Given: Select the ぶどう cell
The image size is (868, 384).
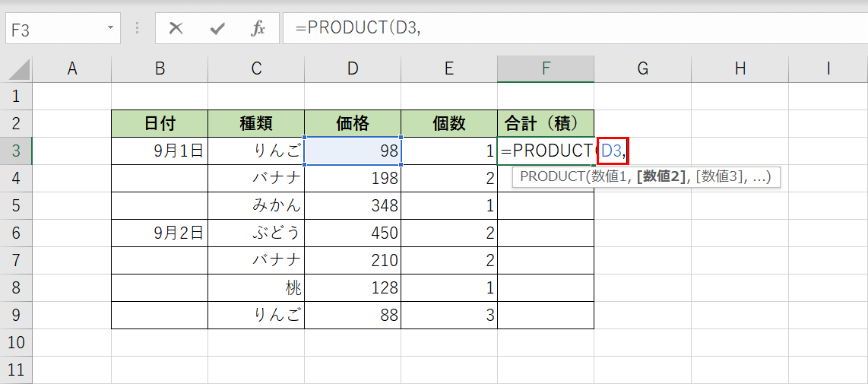Looking at the screenshot, I should click(x=256, y=233).
